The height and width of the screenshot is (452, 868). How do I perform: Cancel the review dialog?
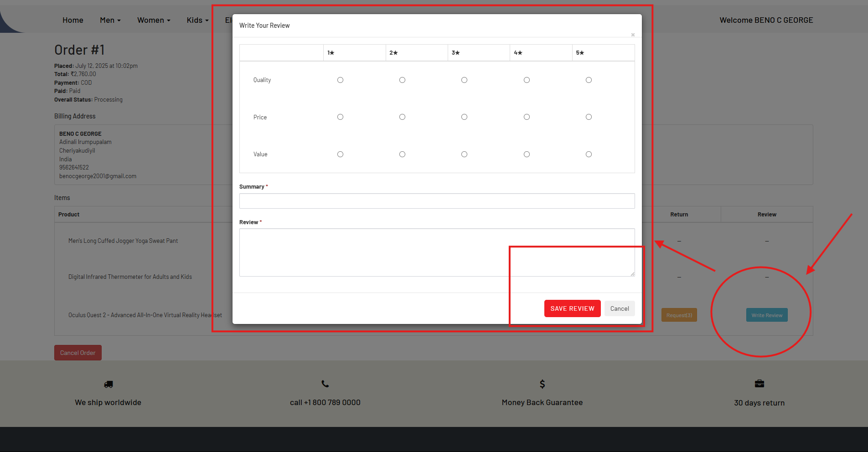(619, 308)
